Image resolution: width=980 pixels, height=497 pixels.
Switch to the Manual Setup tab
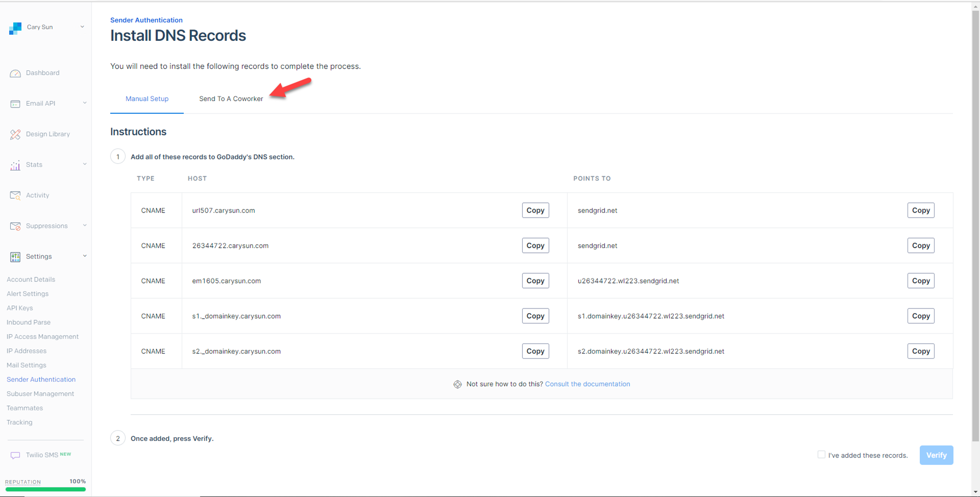coord(147,99)
